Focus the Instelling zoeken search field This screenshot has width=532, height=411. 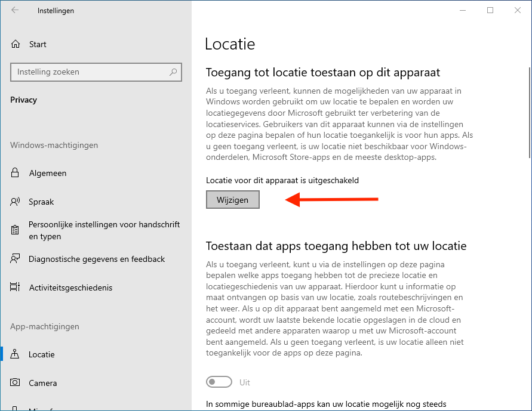[x=90, y=72]
